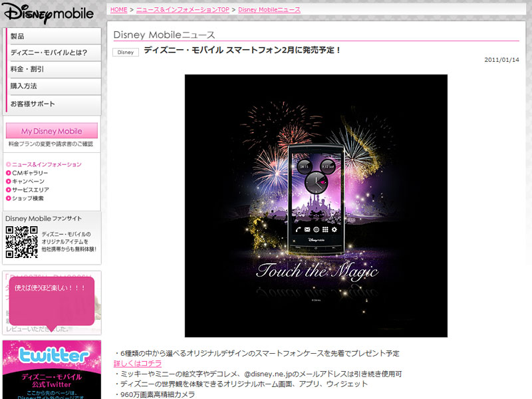Click the Disney category tag icon
The width and height of the screenshot is (532, 399).
pos(124,52)
